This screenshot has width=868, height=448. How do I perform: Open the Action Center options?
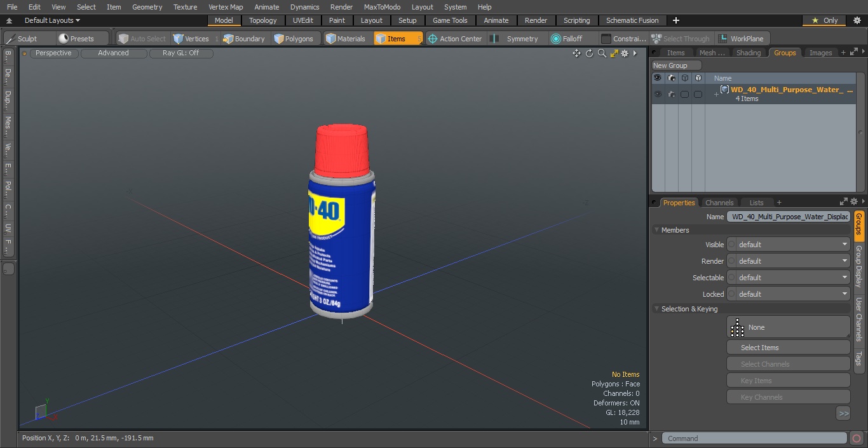pos(455,39)
